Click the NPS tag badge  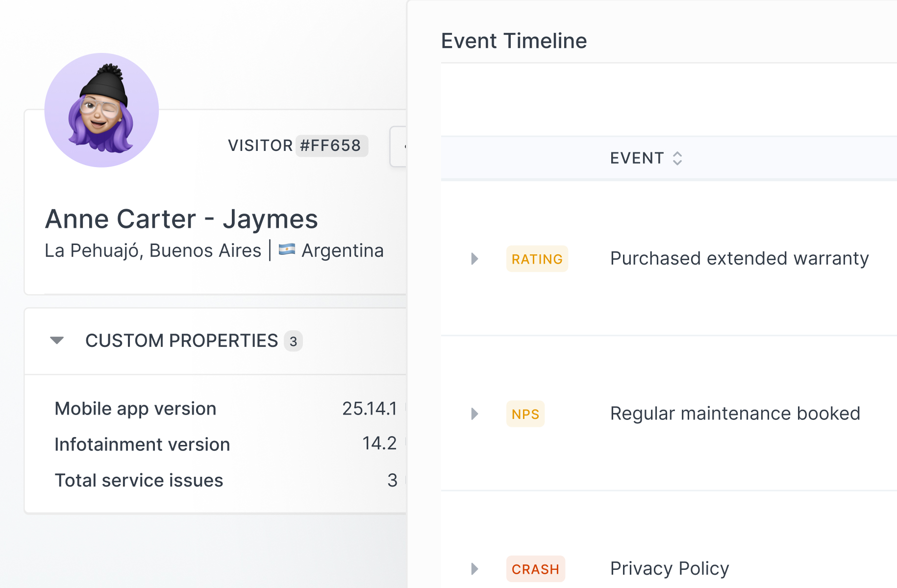point(525,414)
